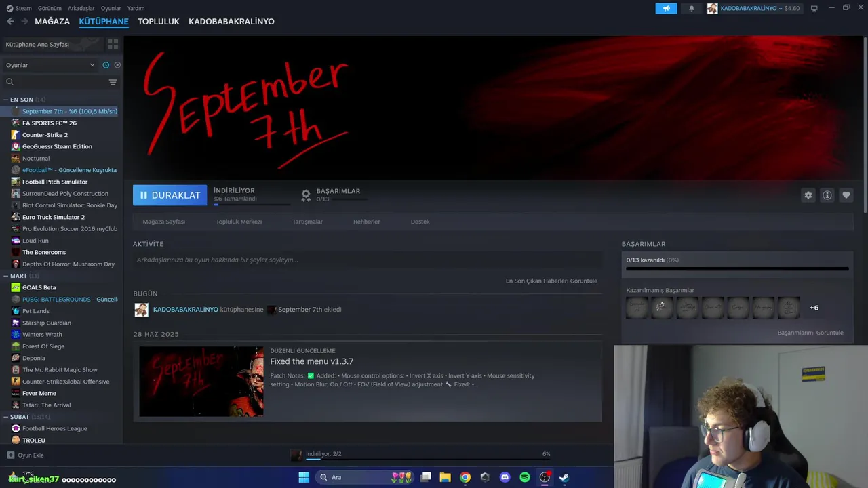Open the notifications bell
The image size is (868, 488).
point(692,8)
